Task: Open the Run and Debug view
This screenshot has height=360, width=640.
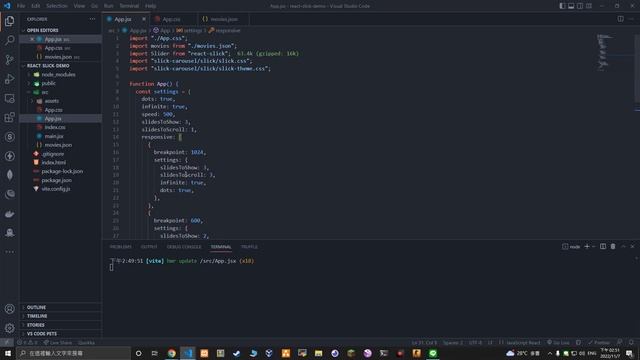Action: [10, 79]
